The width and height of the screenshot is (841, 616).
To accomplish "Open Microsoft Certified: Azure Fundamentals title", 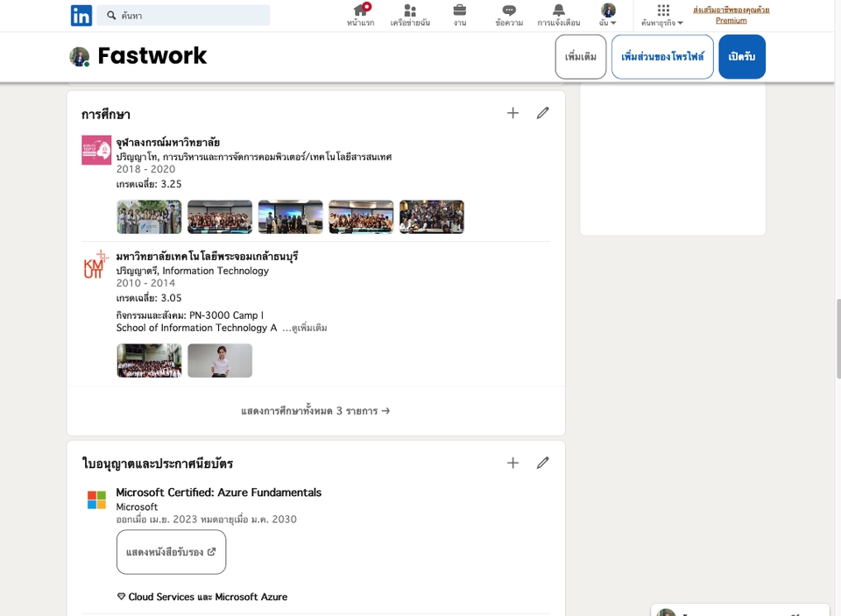I will 219,492.
